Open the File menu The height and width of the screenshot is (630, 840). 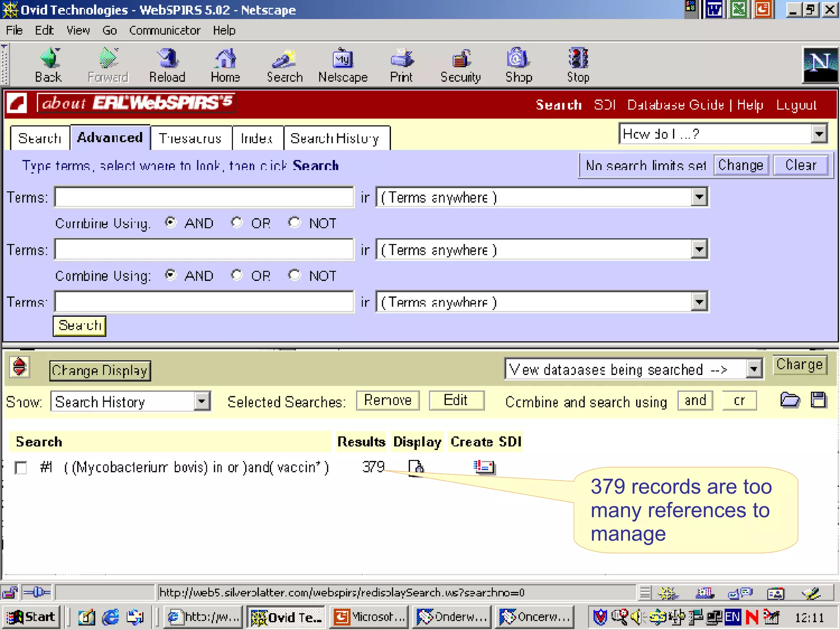[14, 30]
